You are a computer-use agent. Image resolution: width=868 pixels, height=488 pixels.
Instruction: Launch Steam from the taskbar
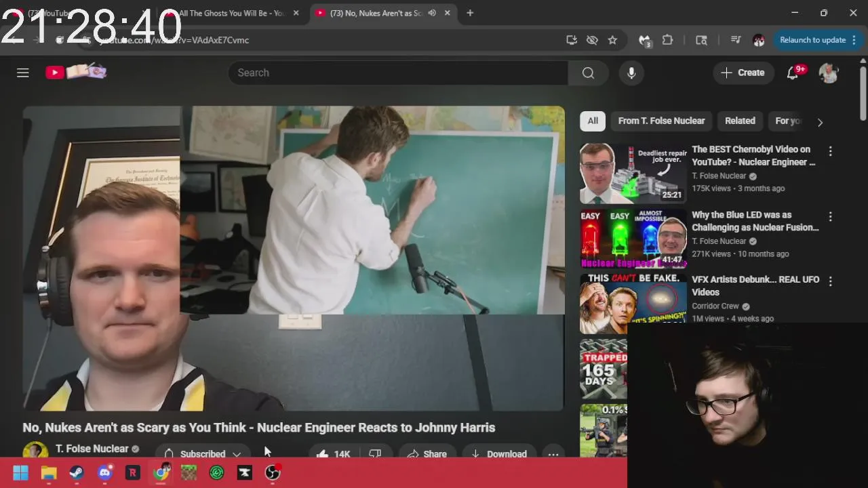tap(77, 473)
